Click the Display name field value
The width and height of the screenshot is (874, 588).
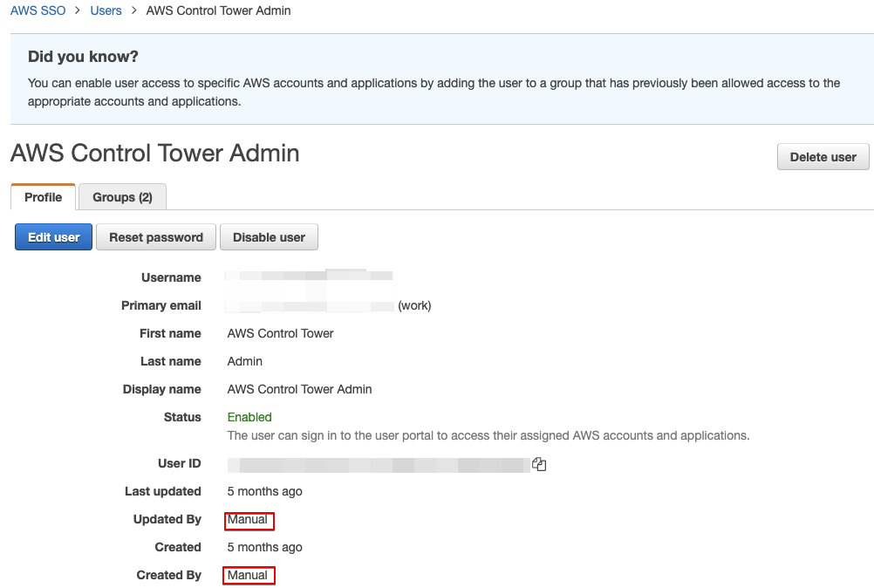point(299,389)
